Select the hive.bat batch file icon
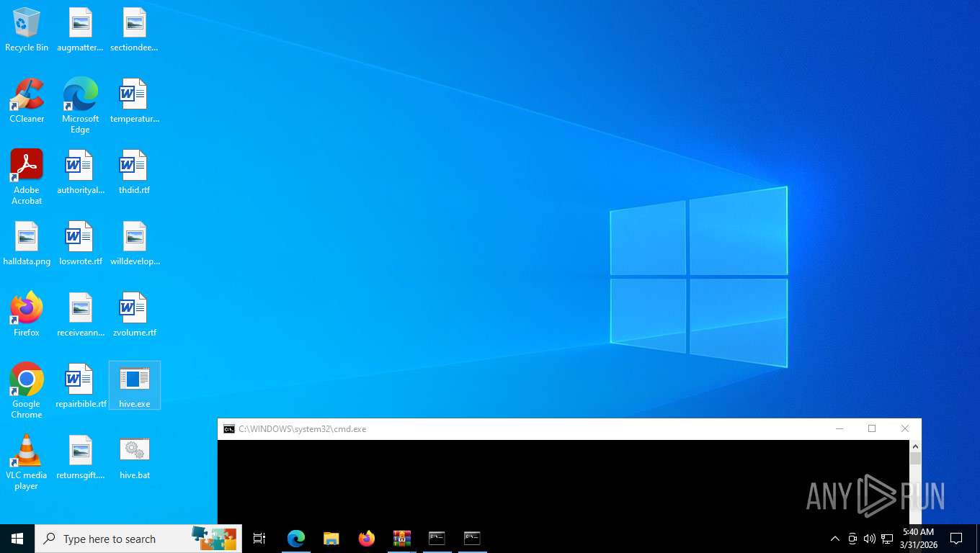Image resolution: width=980 pixels, height=553 pixels. click(x=134, y=457)
